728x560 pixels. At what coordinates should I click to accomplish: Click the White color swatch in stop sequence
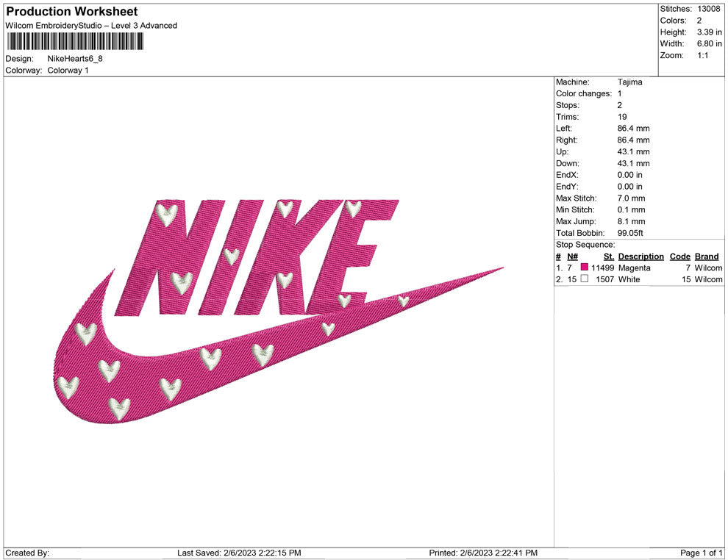(585, 279)
